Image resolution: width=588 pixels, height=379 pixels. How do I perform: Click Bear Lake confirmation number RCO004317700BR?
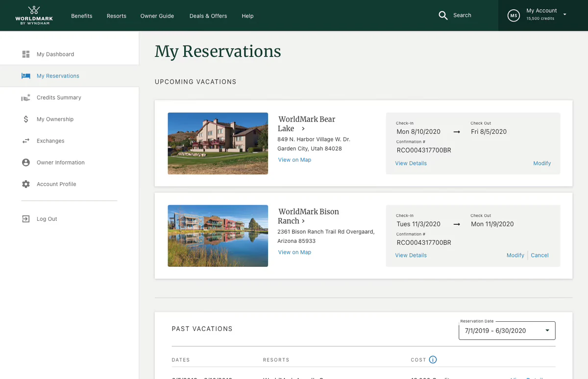click(424, 150)
